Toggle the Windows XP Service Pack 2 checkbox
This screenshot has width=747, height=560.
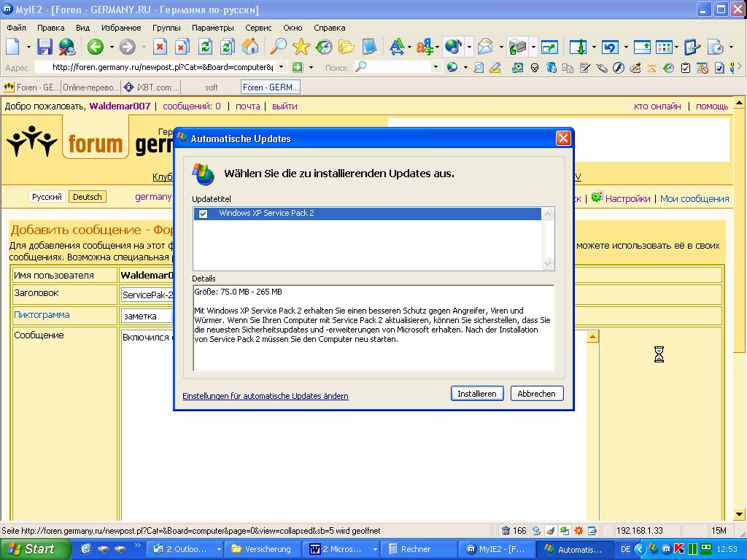(204, 214)
